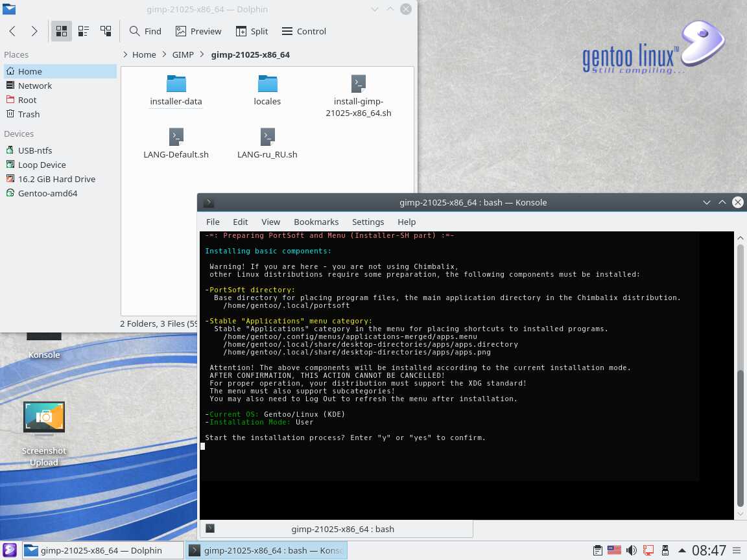This screenshot has width=747, height=560.
Task: Open volume control tray icon
Action: pos(631,551)
